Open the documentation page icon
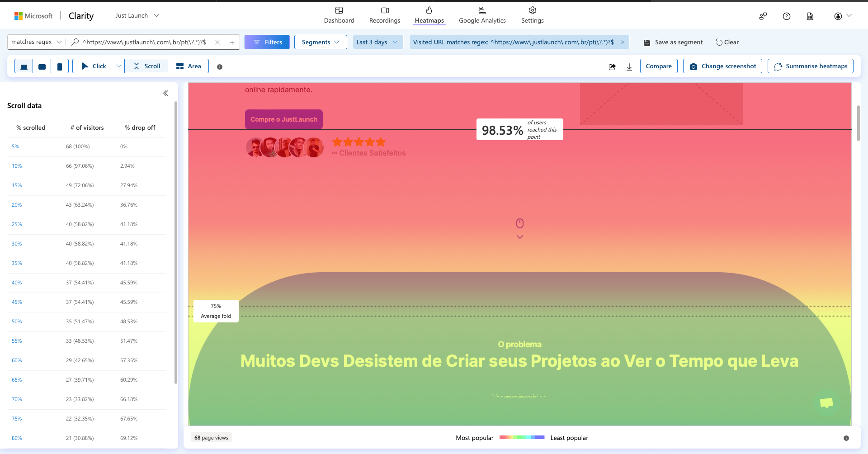Image resolution: width=868 pixels, height=454 pixels. [x=810, y=16]
